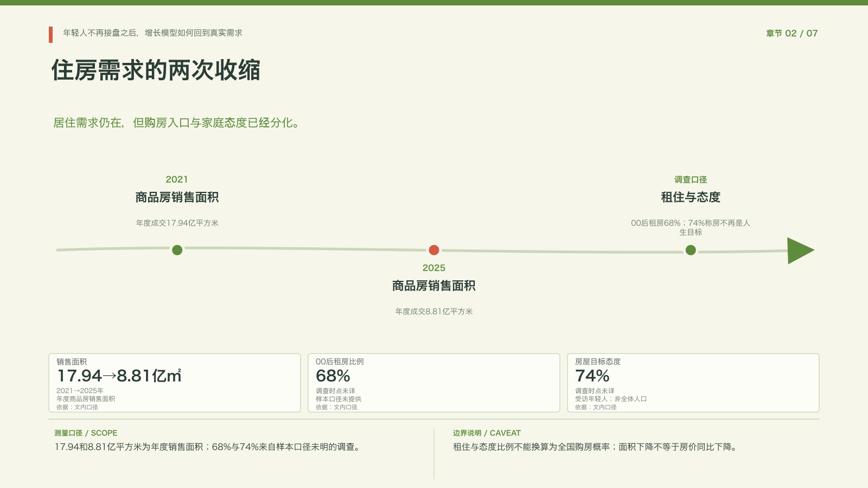This screenshot has width=868, height=488.
Task: Select the caveat sentence 租住与态度比例不能换算为全国购房概率
Action: click(x=532, y=447)
